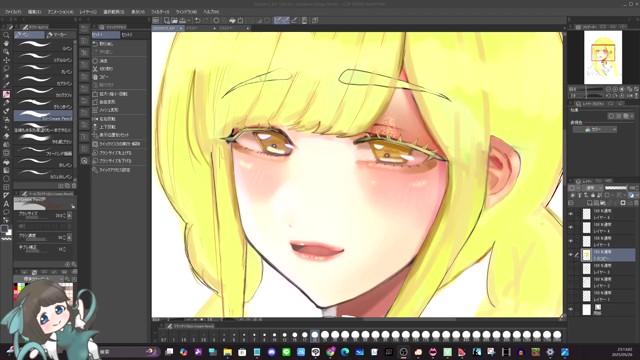The image size is (640, 360).
Task: Switch to the マーカー sub tool group
Action: click(60, 35)
